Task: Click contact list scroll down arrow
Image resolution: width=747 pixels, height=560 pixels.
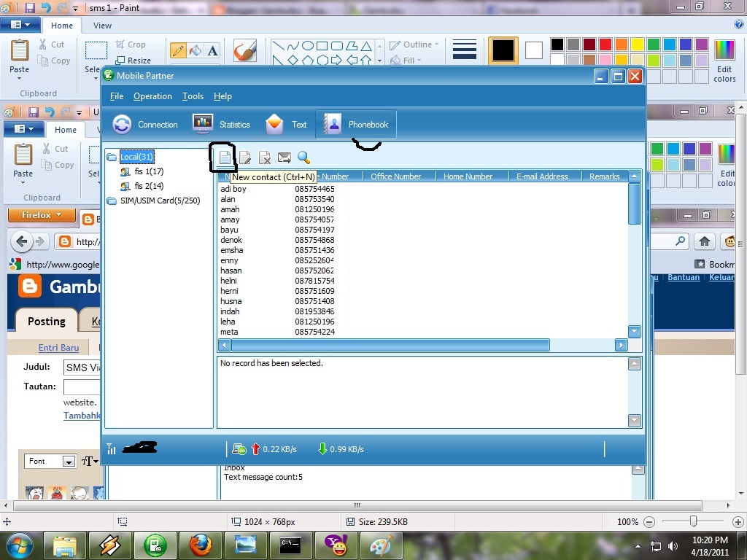Action: pyautogui.click(x=635, y=332)
